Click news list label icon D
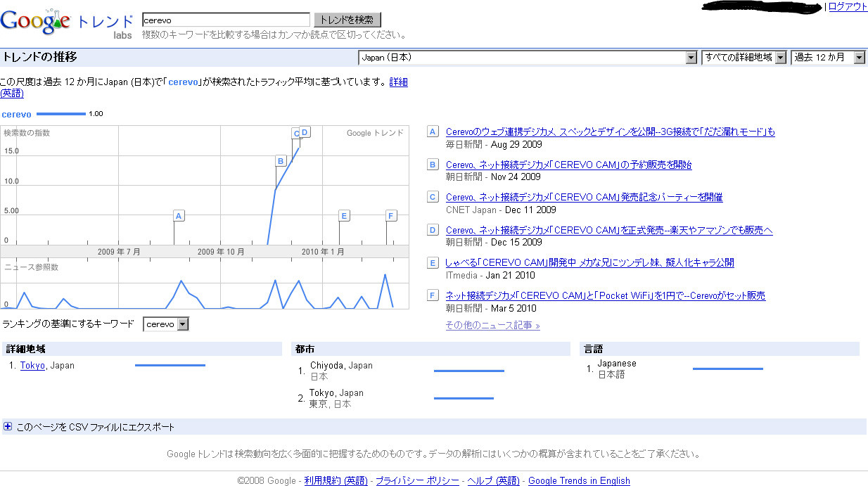Viewport: 868px width, 486px height. (433, 230)
